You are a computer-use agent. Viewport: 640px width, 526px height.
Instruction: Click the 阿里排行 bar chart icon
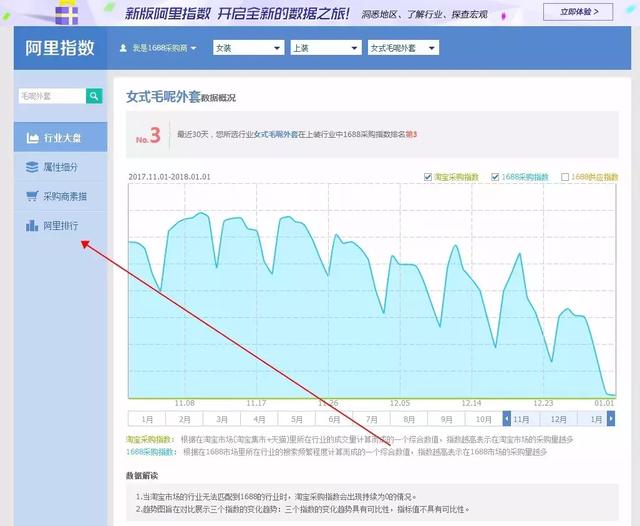(32, 226)
